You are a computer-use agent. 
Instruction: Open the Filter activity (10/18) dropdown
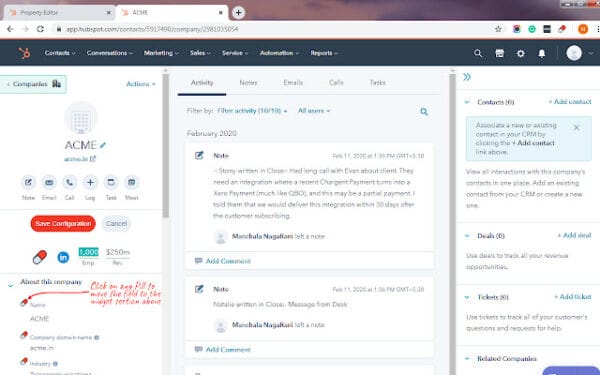(252, 111)
